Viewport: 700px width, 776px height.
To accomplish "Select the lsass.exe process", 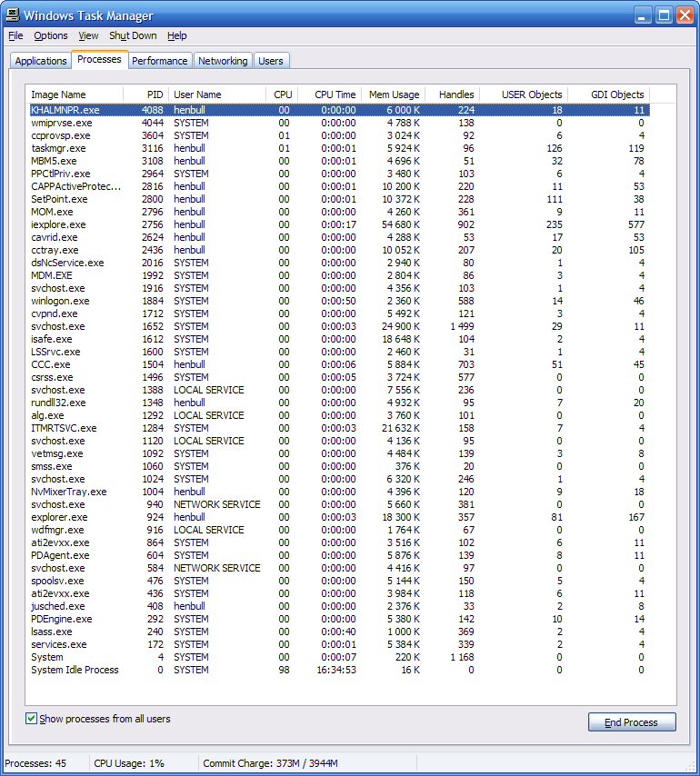I will pos(339,632).
